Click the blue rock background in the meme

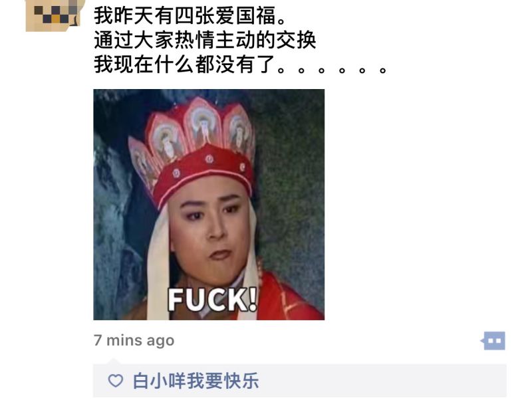point(112,221)
